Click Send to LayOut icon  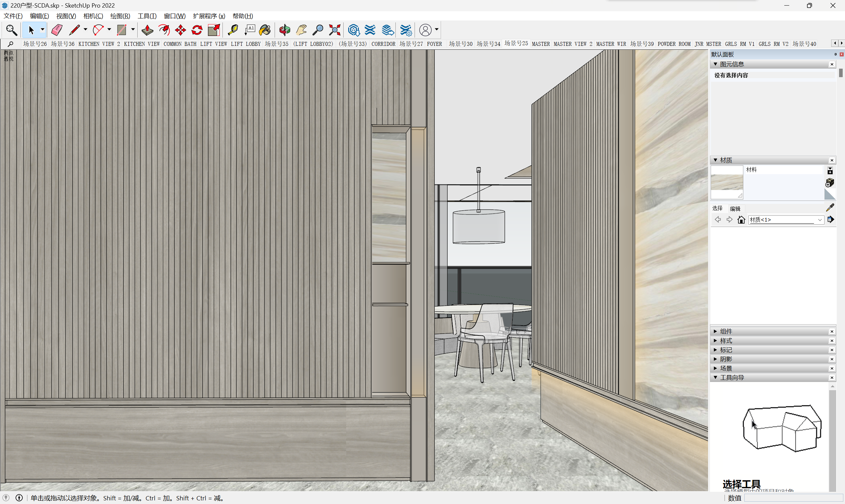(x=388, y=30)
